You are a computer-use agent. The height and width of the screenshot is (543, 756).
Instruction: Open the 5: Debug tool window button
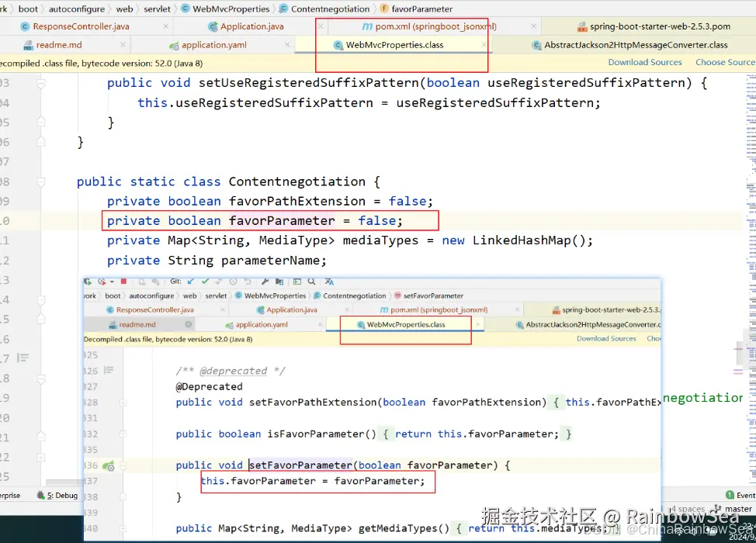[x=57, y=496]
